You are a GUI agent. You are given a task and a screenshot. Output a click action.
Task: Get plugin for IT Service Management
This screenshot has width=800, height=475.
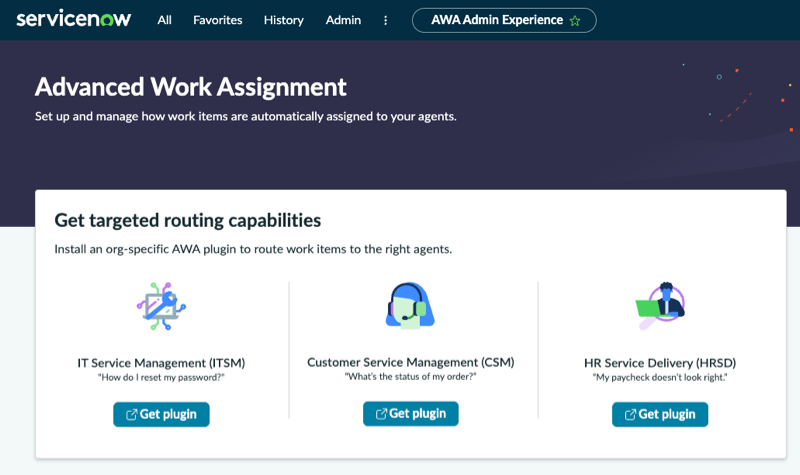pos(161,414)
